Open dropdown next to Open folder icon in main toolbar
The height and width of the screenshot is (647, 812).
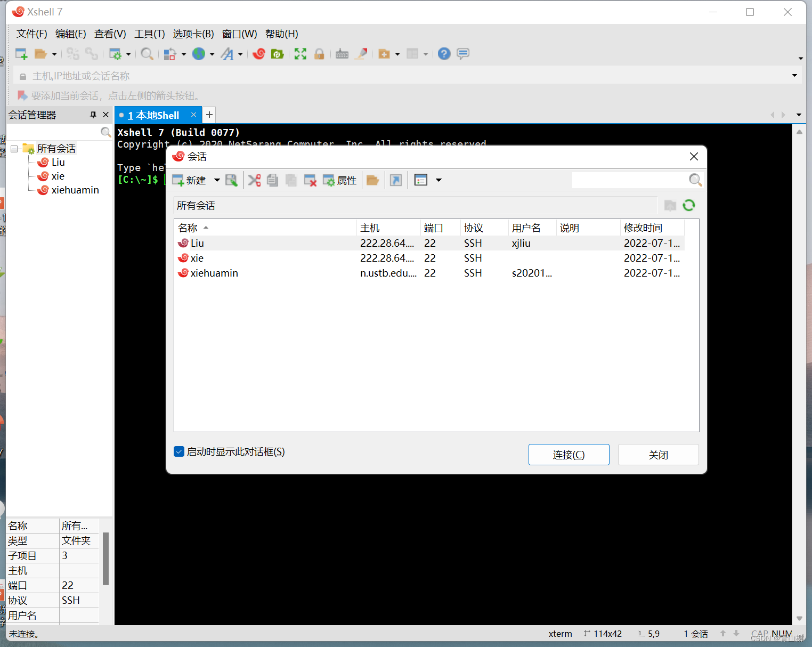(x=54, y=54)
